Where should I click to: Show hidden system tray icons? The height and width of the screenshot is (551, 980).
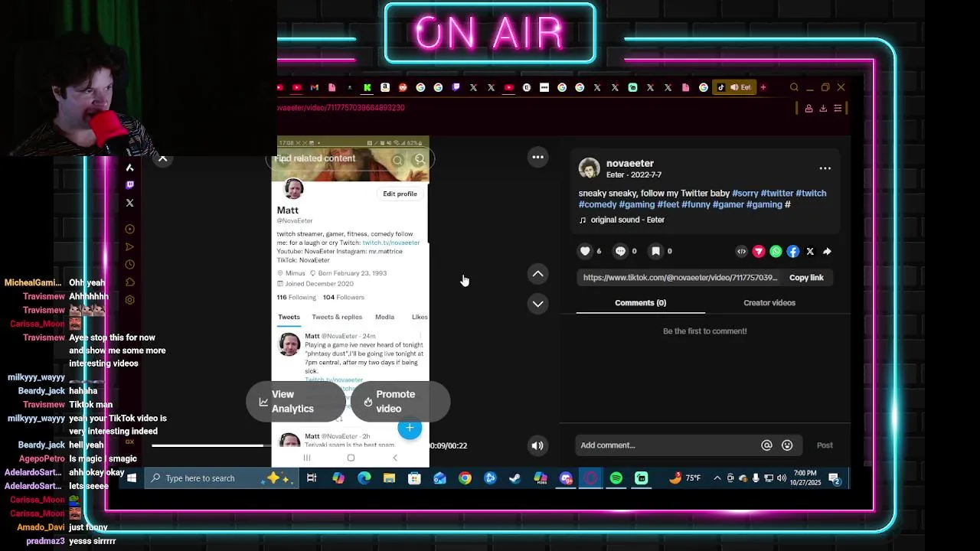[717, 478]
